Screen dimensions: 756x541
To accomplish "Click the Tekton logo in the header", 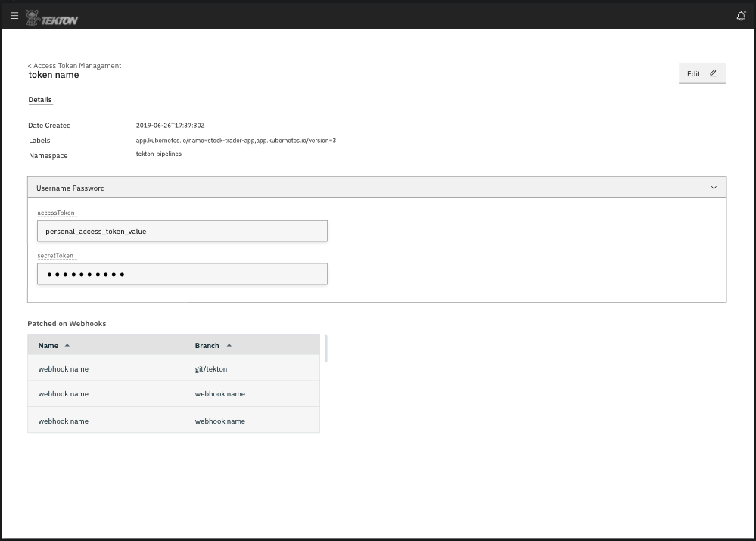I will coord(51,17).
